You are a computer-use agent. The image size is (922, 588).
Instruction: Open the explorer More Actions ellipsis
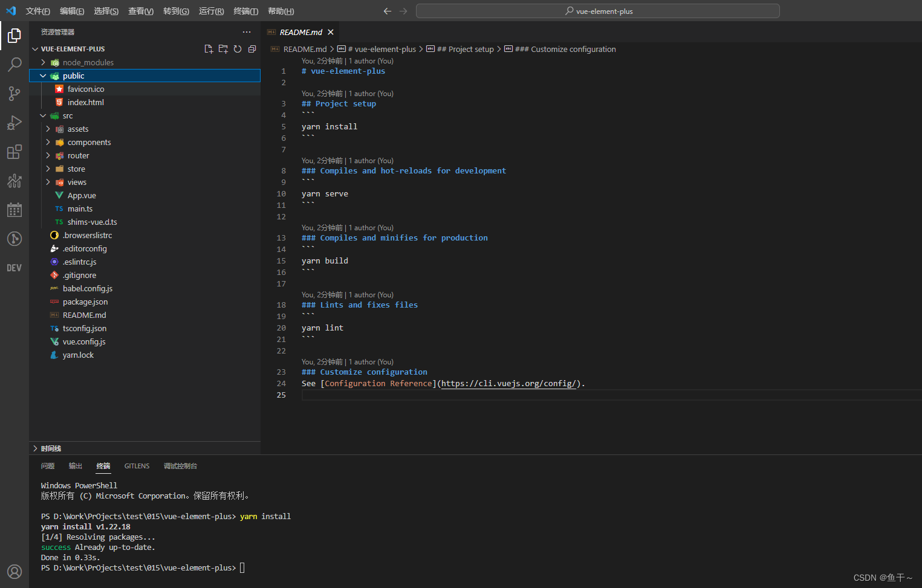coord(247,32)
